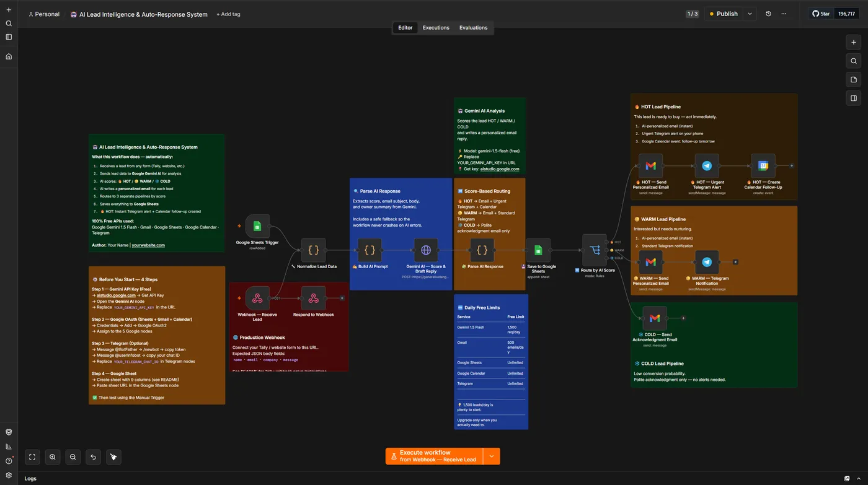Expand the Publish options dropdown arrow

750,14
